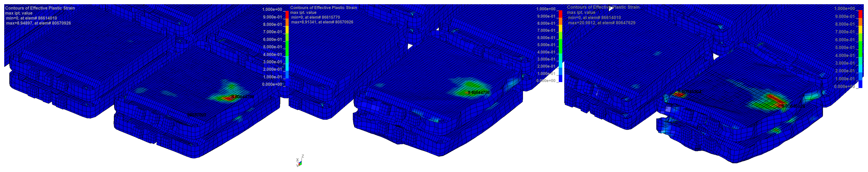This screenshot has height=172, width=868.
Task: Click 'max=8.94897, at elem# 80570926' text
Action: pyautogui.click(x=38, y=23)
